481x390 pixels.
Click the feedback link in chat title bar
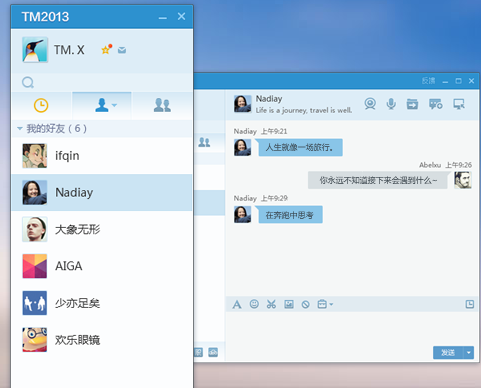tap(428, 81)
